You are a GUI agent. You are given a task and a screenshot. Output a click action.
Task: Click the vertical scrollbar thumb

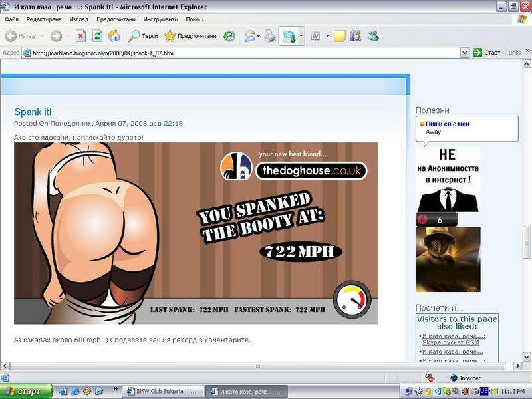[x=527, y=243]
